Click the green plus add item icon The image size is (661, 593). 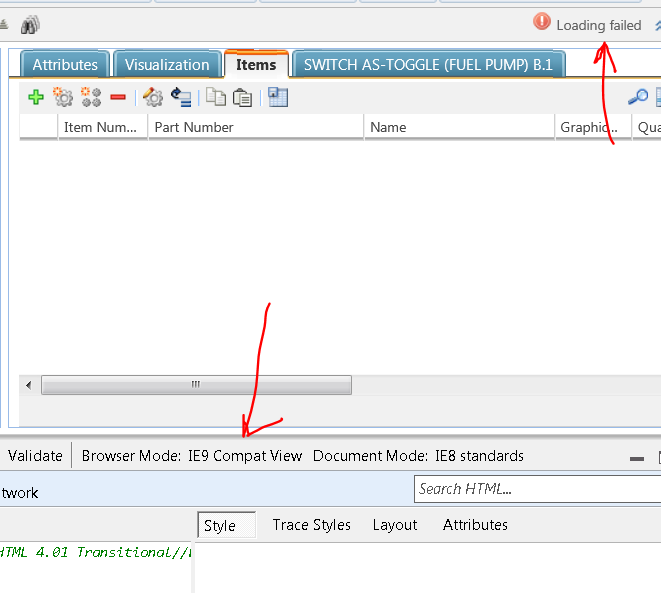[36, 97]
